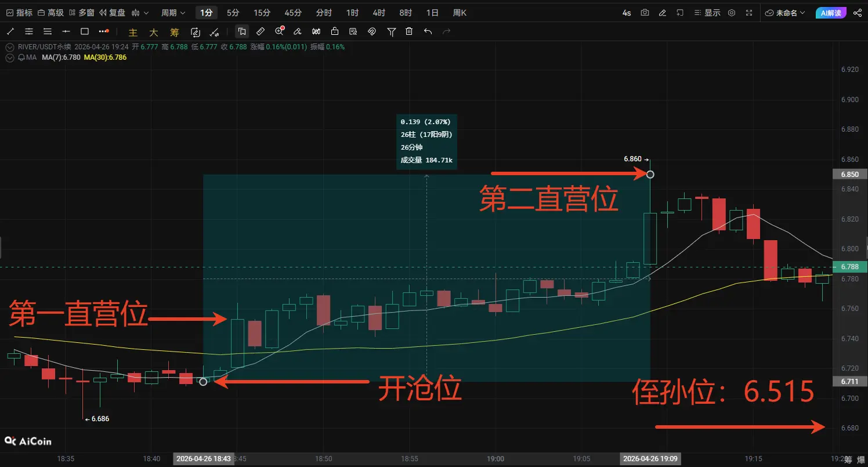Switch to the 45分 timeframe
868x467 pixels.
point(293,13)
